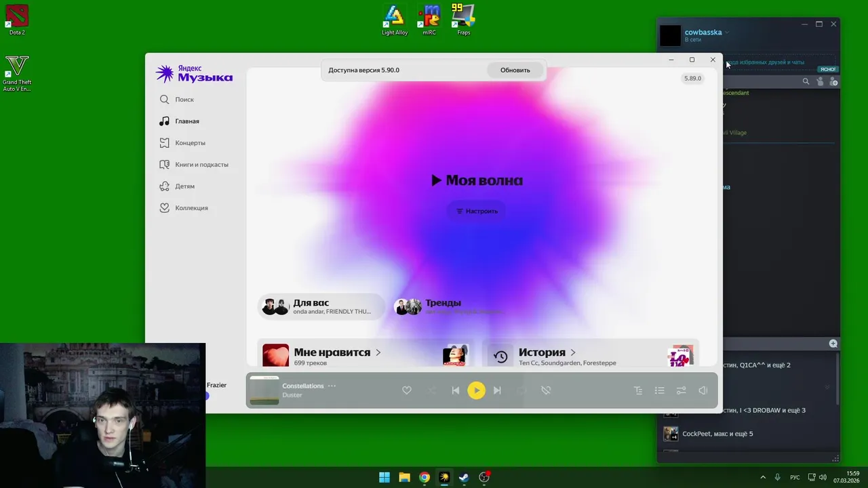Switch to Yandex Music taskbar icon
Screen dimensions: 868x488
(444, 477)
